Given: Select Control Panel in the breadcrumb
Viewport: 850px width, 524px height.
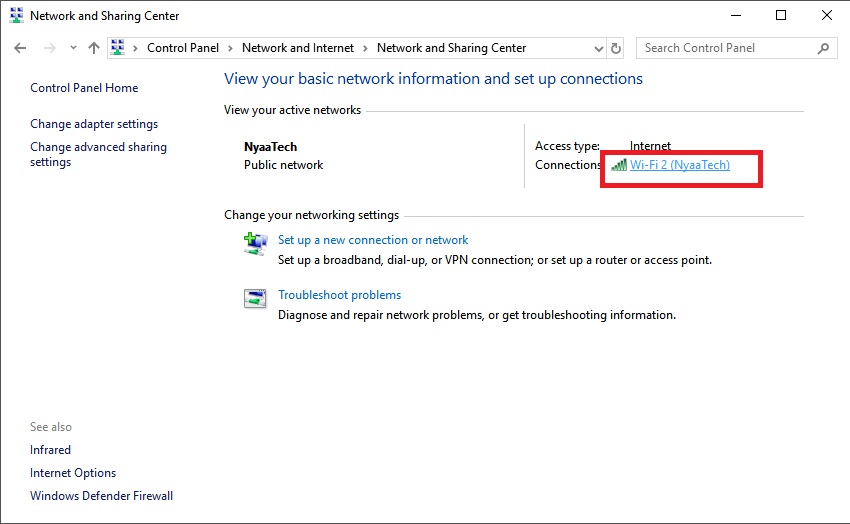Looking at the screenshot, I should tap(183, 48).
